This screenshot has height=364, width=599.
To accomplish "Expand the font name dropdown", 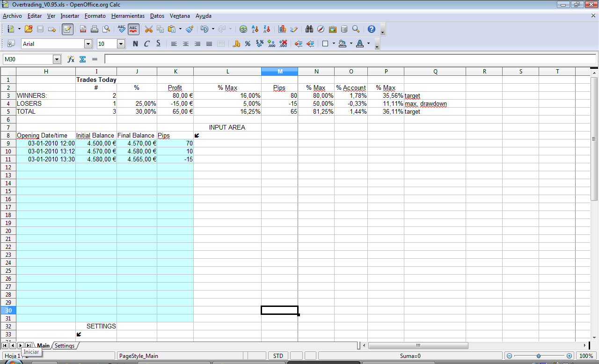I will point(88,44).
